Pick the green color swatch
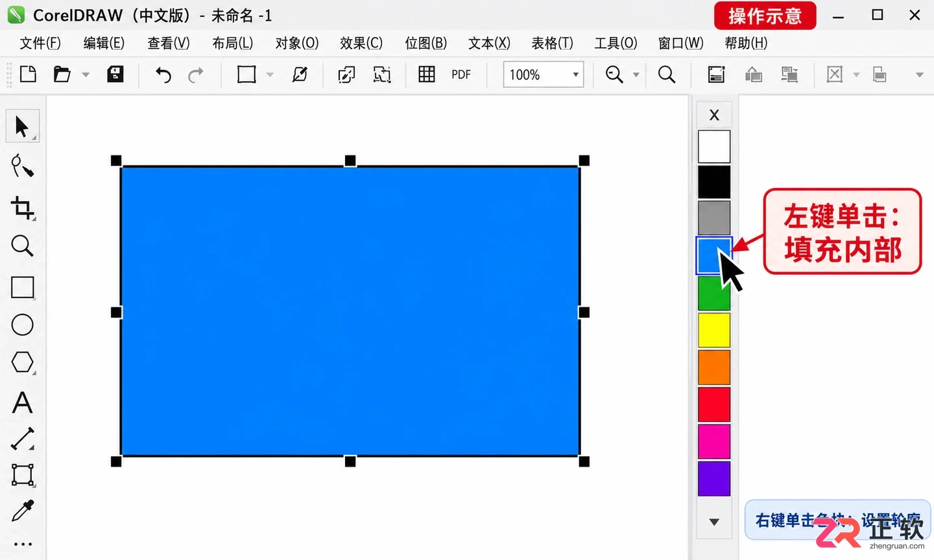The image size is (934, 560). [x=714, y=293]
